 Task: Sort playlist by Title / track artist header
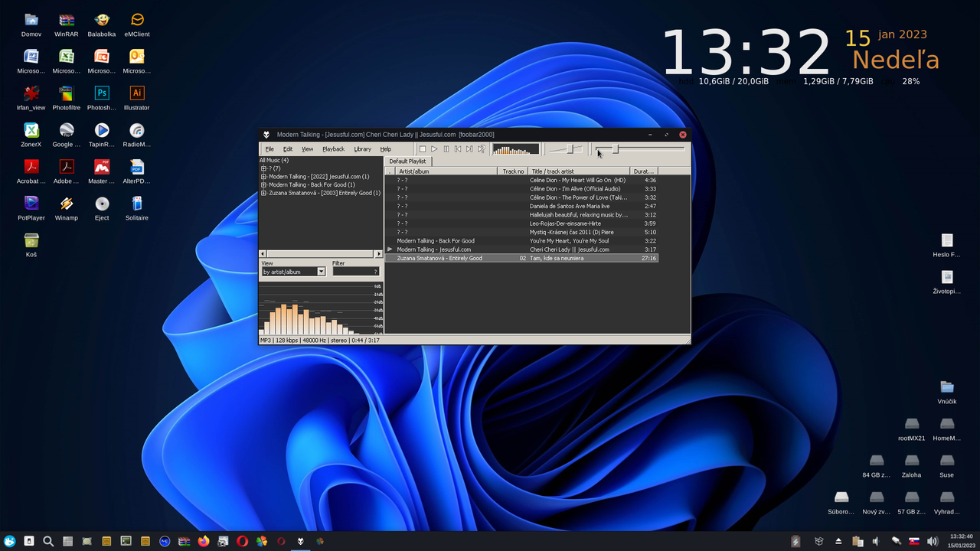click(578, 171)
